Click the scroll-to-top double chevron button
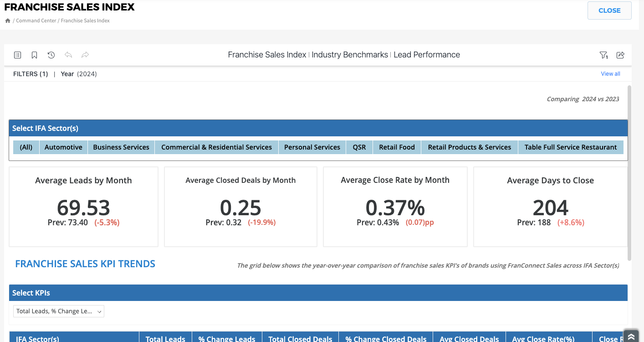Viewport: 644px width, 342px height. click(x=631, y=336)
